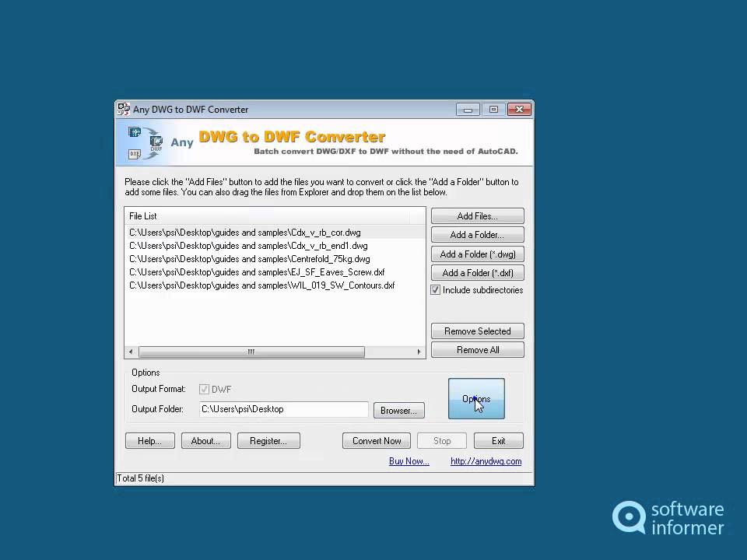
Task: Start conversion with Convert Now
Action: [x=377, y=441]
